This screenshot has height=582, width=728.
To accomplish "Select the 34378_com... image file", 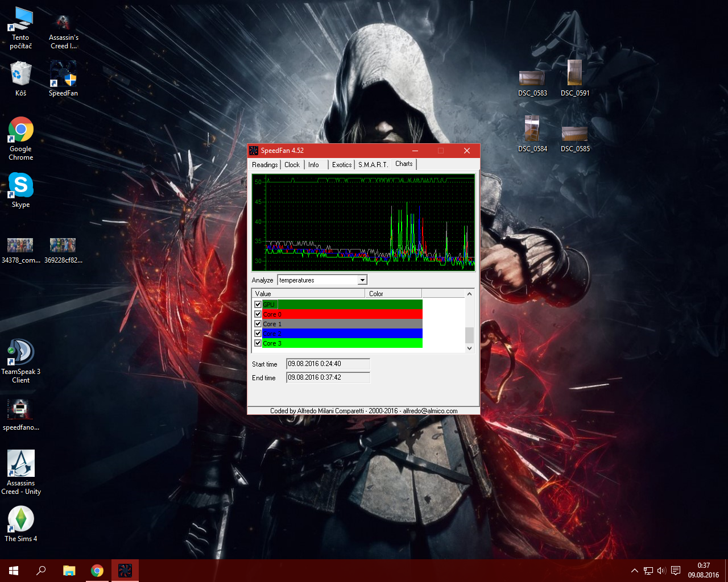I will coord(20,251).
